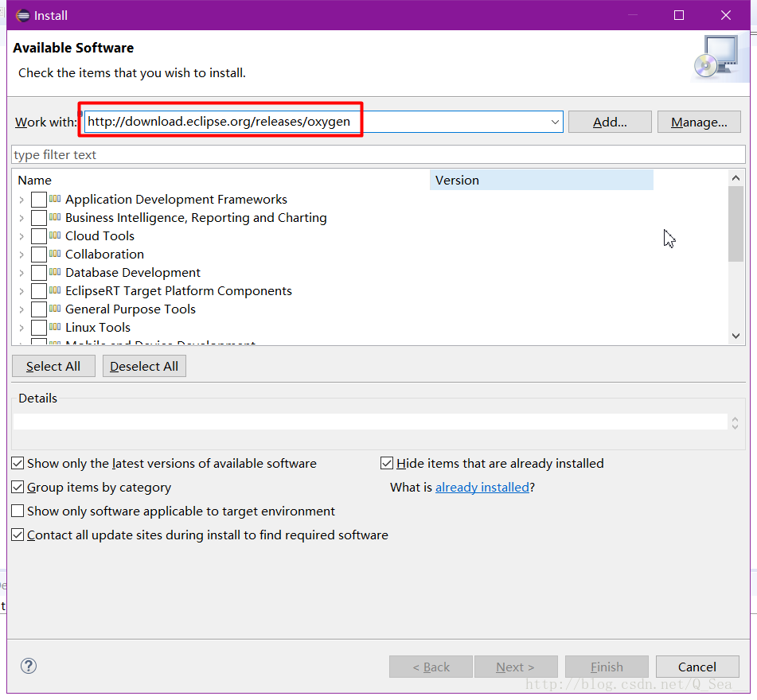The width and height of the screenshot is (757, 700).
Task: Click the category icon beside Cloud Tools
Action: 55,235
